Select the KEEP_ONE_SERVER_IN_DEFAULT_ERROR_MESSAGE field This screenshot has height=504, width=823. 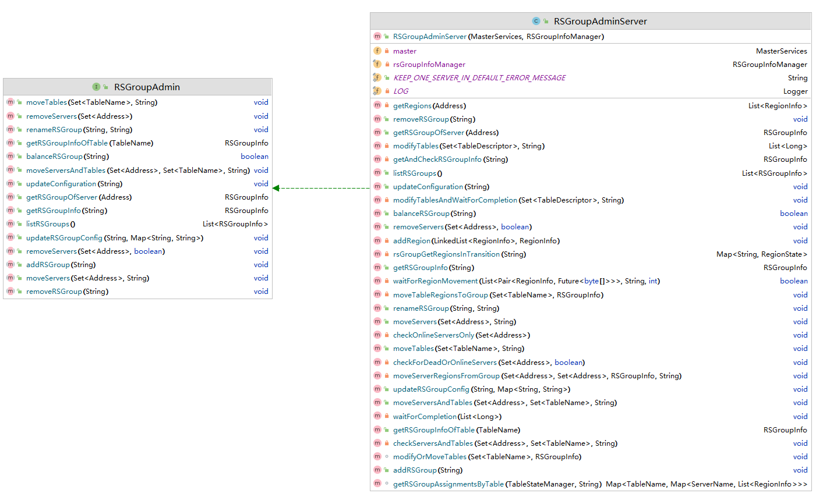(x=479, y=78)
